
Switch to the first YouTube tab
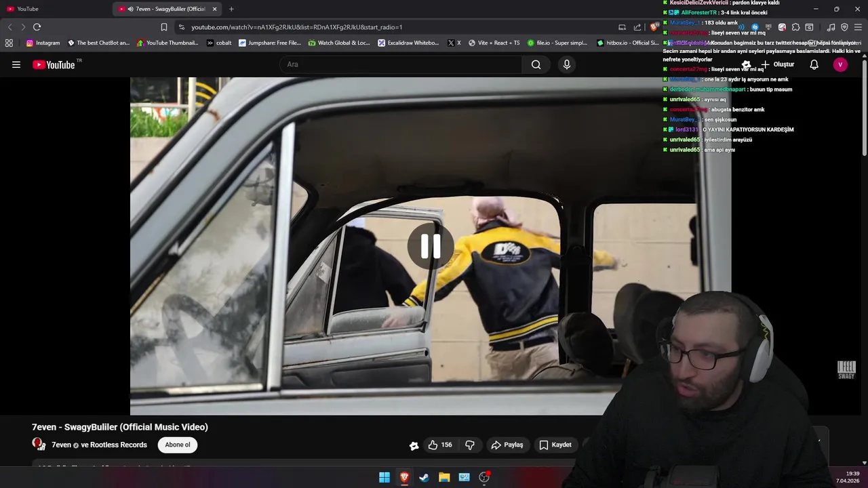pyautogui.click(x=56, y=9)
